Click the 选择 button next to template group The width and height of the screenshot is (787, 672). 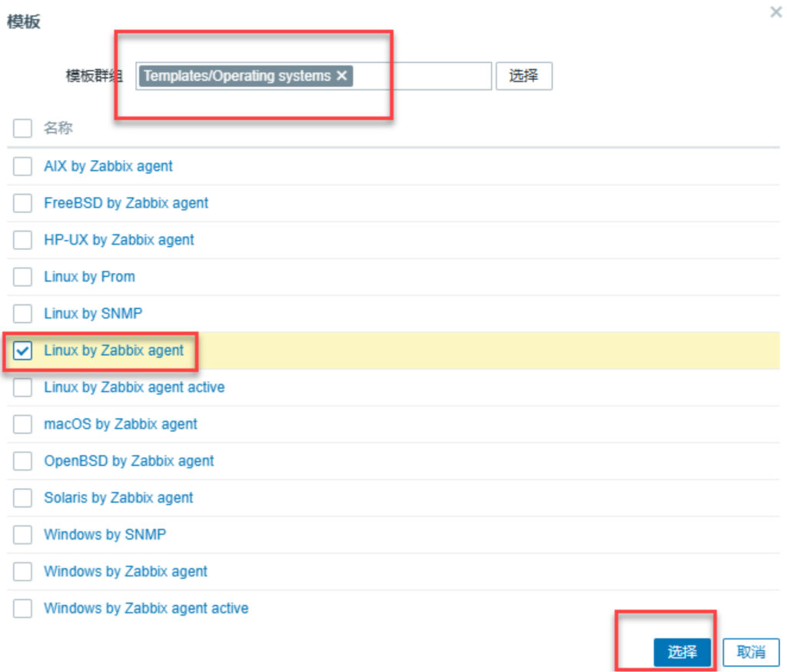click(x=523, y=76)
